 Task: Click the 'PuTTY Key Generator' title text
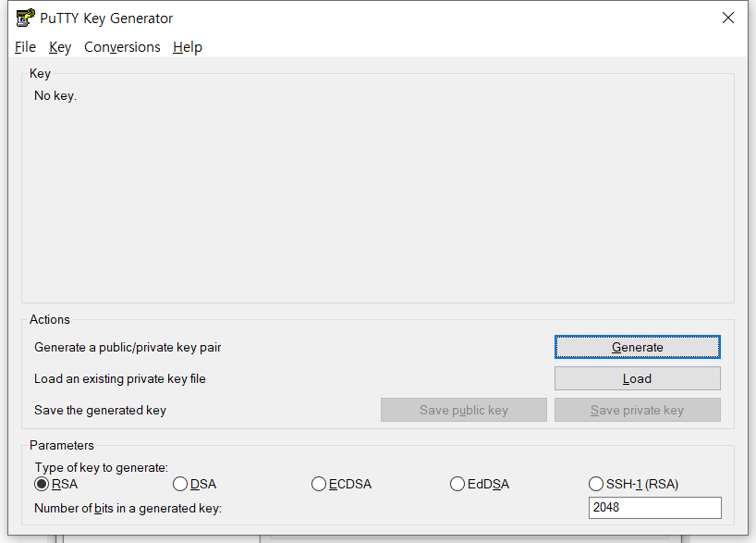click(106, 19)
